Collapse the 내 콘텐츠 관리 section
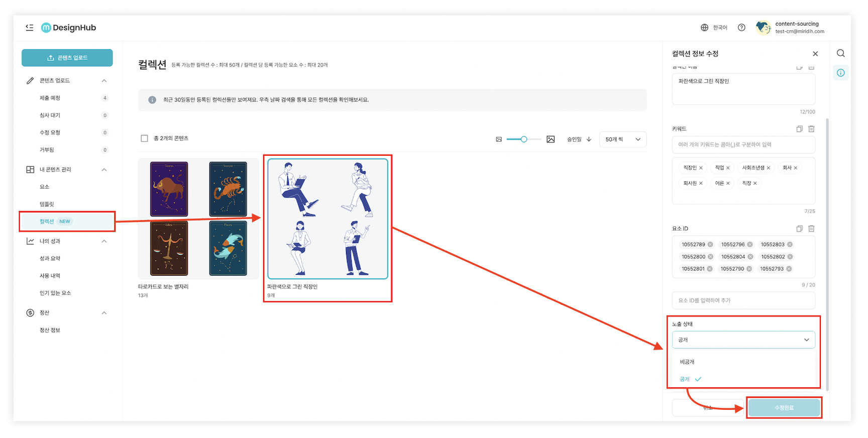 [104, 170]
